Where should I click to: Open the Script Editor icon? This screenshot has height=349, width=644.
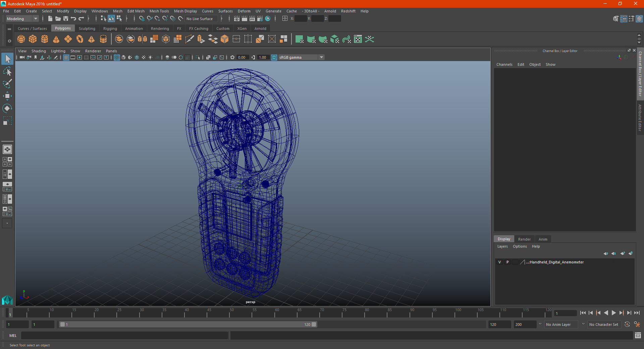tap(638, 335)
